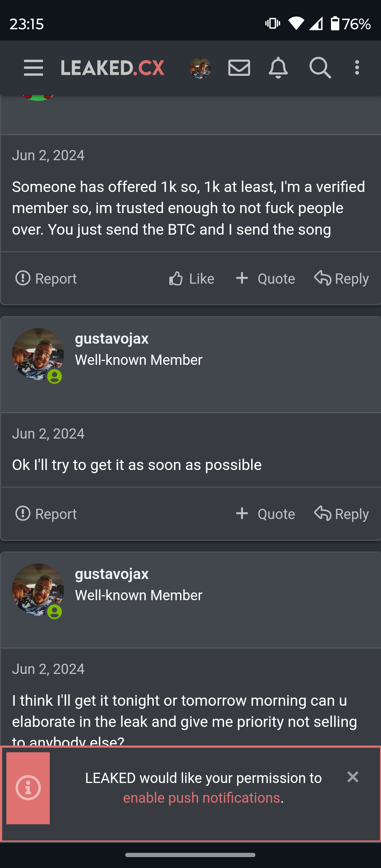Go to LEAKED.CX home logo
The width and height of the screenshot is (381, 868).
click(x=113, y=68)
